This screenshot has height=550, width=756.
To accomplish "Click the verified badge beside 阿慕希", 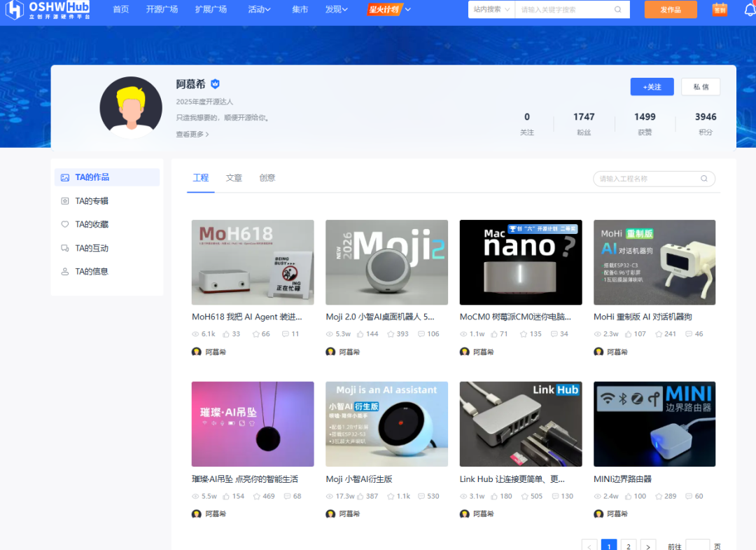I will [216, 84].
